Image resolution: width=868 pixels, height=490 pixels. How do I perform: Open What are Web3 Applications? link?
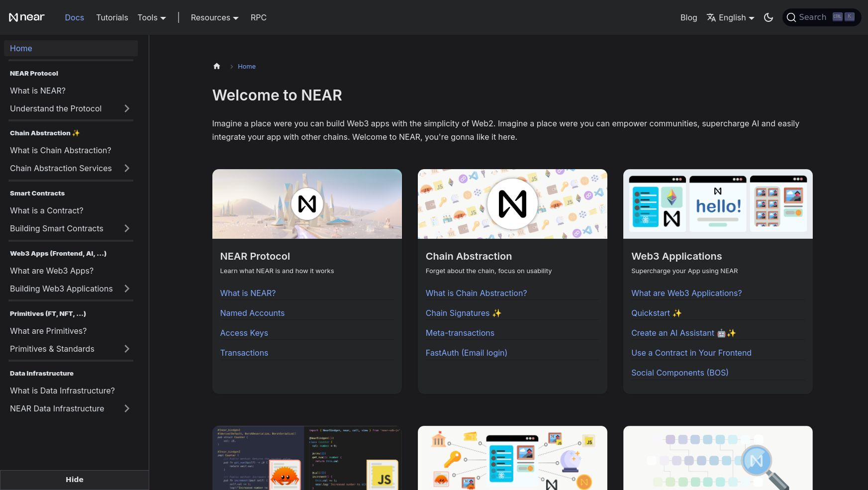[686, 293]
